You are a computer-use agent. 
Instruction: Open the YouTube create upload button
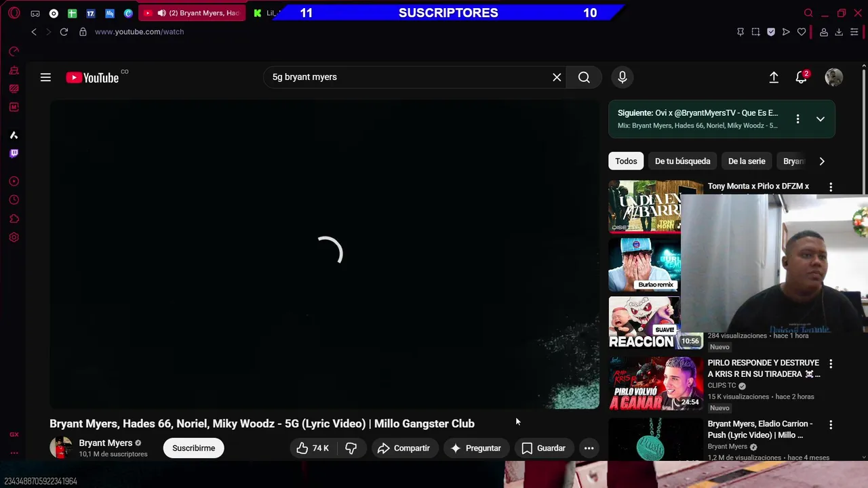[x=774, y=77]
